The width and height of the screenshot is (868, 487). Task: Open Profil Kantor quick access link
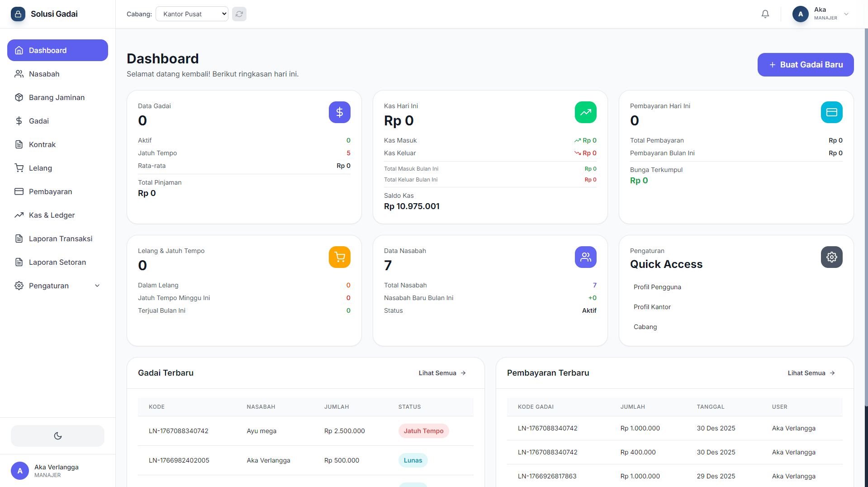point(652,307)
